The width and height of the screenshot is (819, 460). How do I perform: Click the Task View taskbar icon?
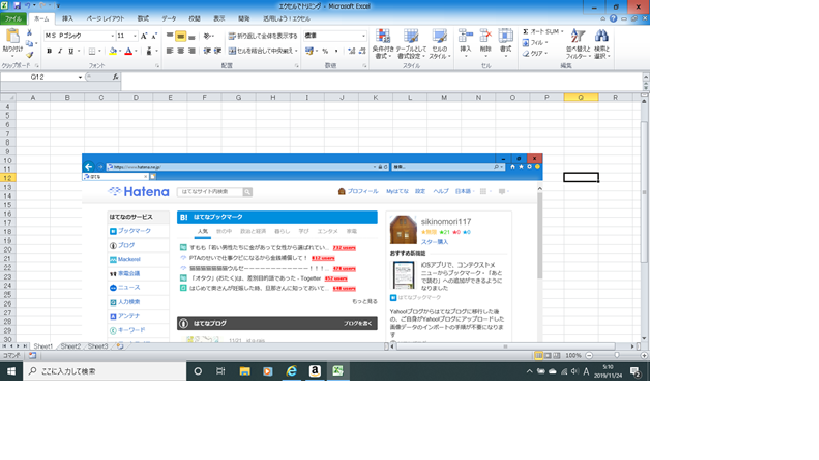(220, 371)
